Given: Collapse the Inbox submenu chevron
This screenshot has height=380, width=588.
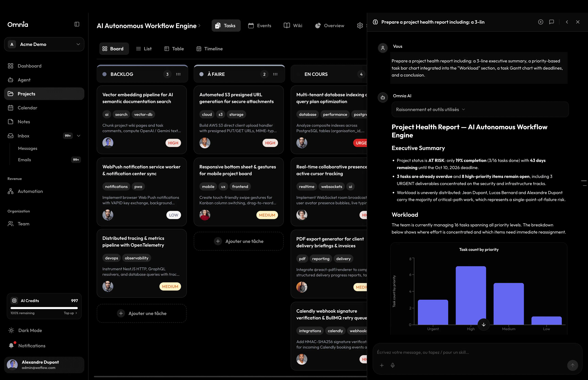Looking at the screenshot, I should (x=79, y=136).
